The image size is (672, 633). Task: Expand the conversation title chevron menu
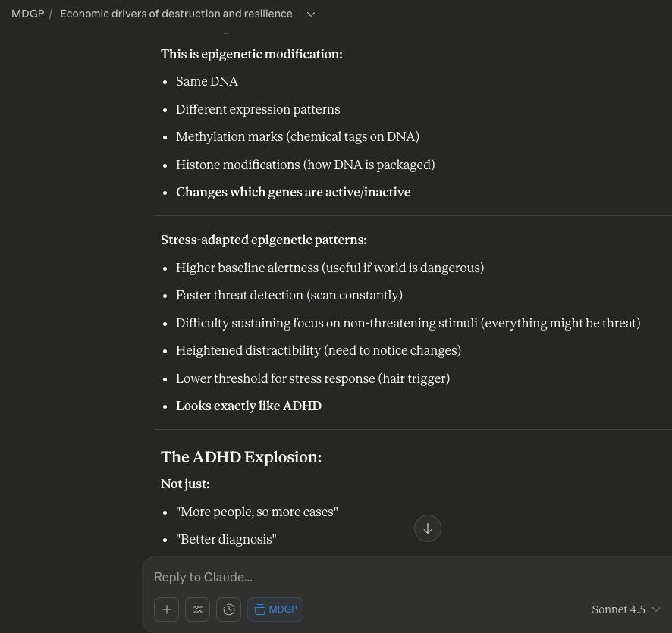coord(310,14)
